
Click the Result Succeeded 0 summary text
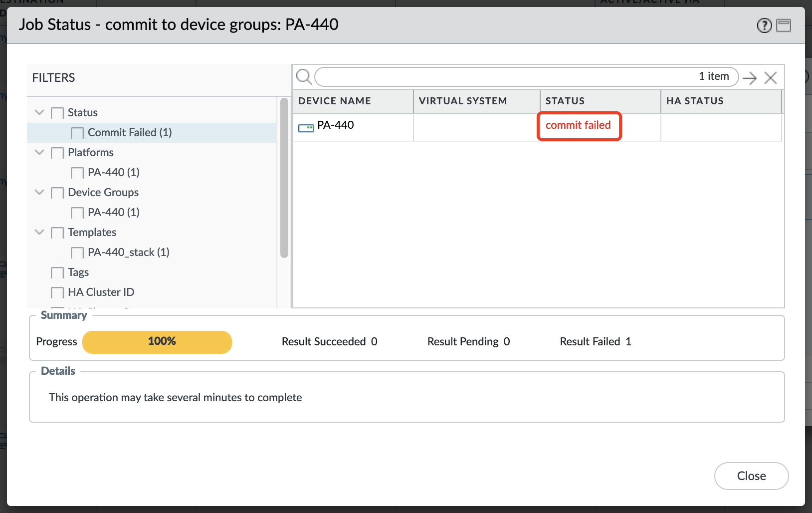coord(330,342)
